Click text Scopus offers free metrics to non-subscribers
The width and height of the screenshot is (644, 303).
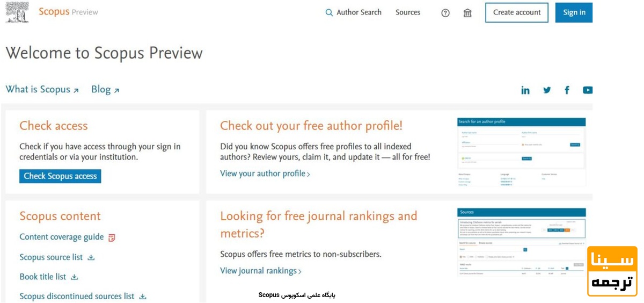pyautogui.click(x=301, y=254)
